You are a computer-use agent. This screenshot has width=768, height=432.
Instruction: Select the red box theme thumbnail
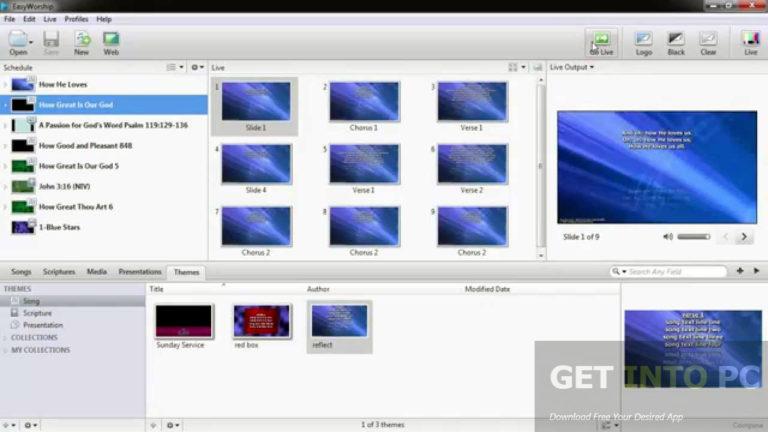tap(262, 321)
